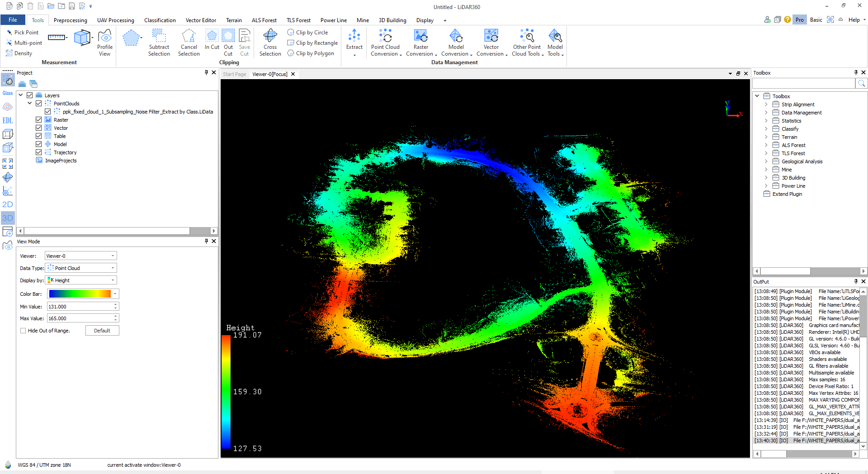Click the Cross Selection tool
This screenshot has width=868, height=474.
(270, 42)
